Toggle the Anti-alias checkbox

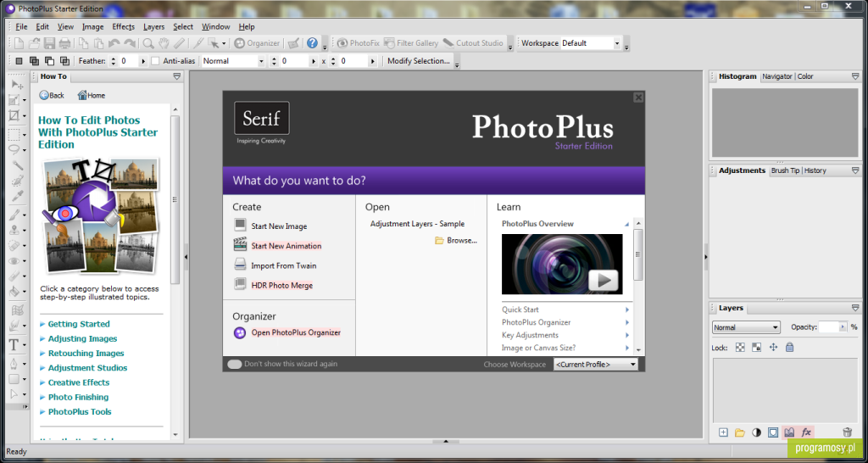pos(156,61)
